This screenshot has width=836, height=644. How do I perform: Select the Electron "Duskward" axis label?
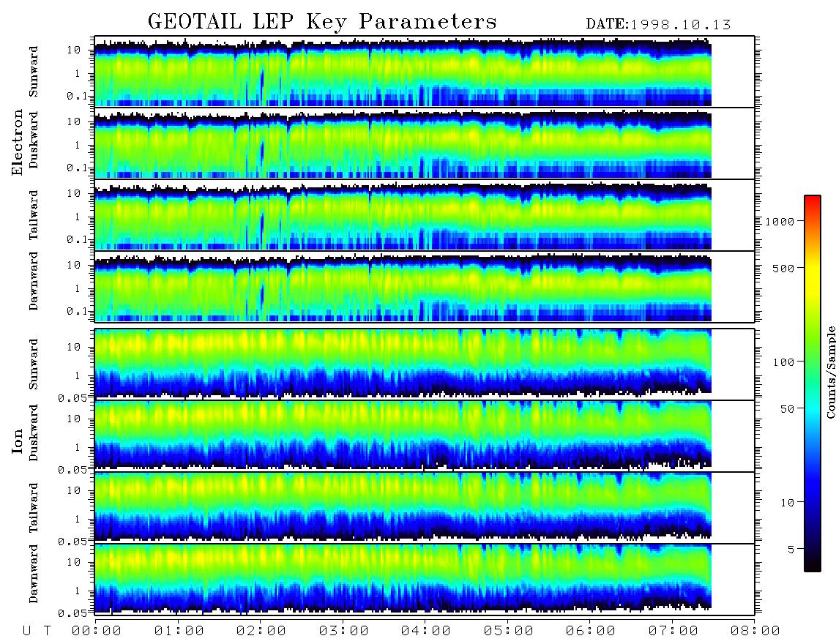[x=34, y=140]
